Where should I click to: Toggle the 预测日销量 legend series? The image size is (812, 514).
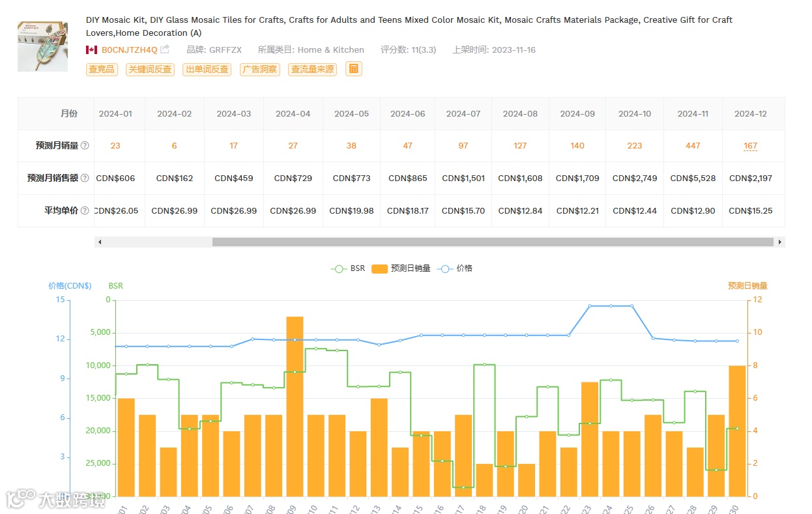pyautogui.click(x=401, y=268)
